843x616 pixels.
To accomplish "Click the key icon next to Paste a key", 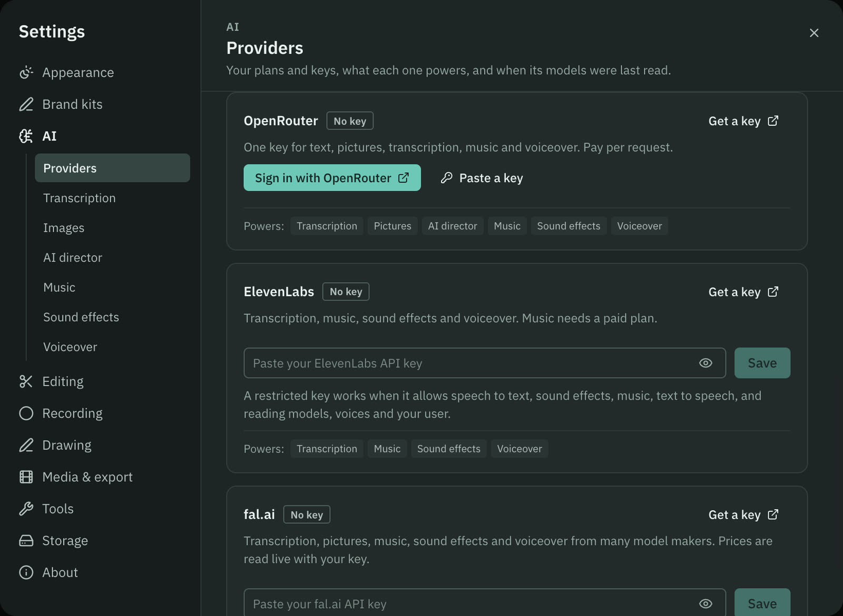I will [447, 178].
